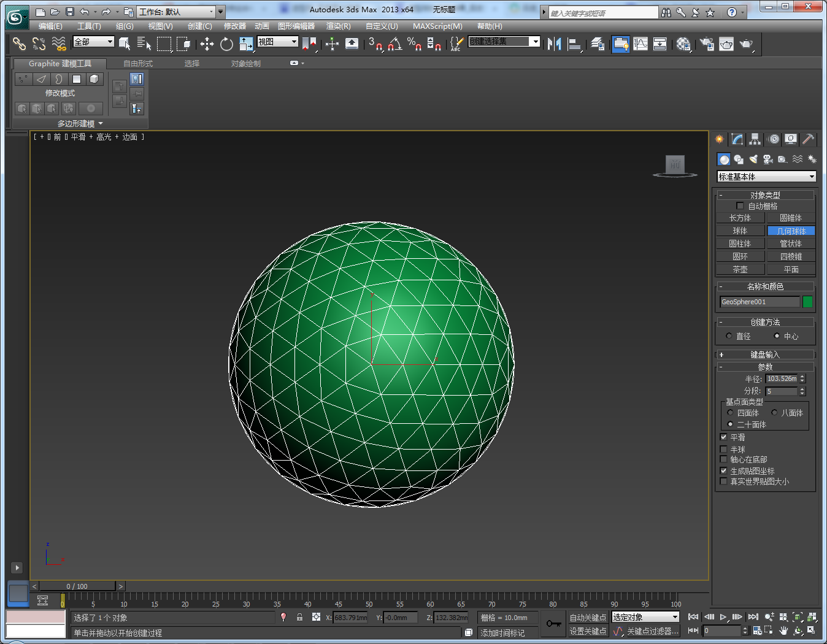Switch to the Hierarchy command panel

click(x=755, y=139)
